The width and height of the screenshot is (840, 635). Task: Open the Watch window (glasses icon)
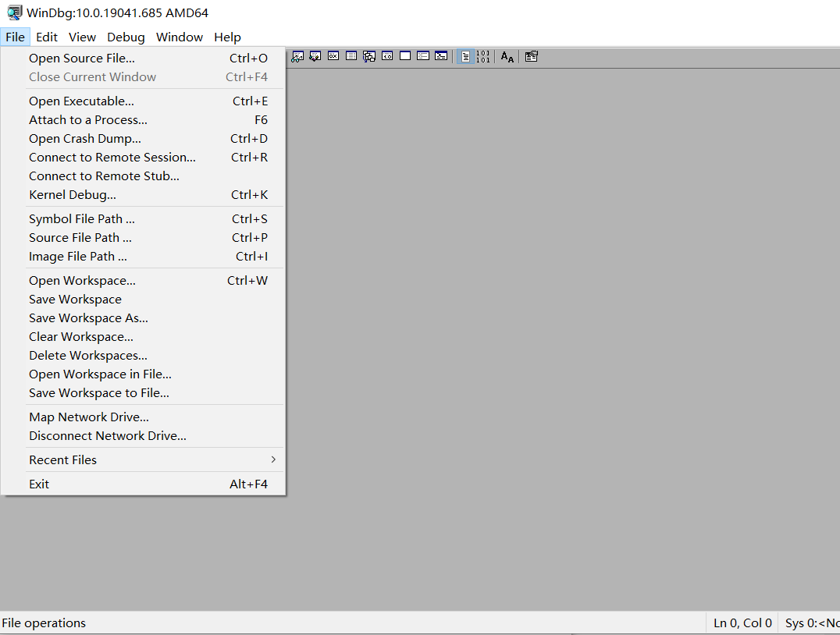[x=298, y=56]
